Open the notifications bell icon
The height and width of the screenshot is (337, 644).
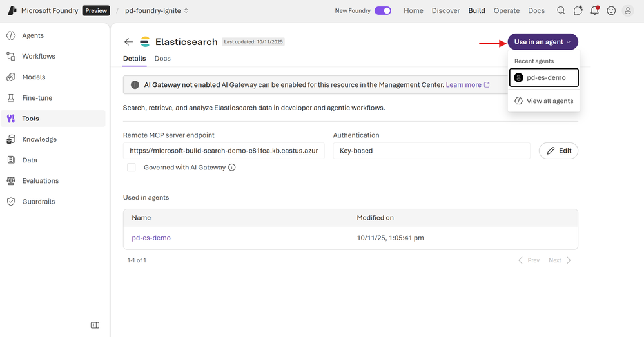pos(595,11)
